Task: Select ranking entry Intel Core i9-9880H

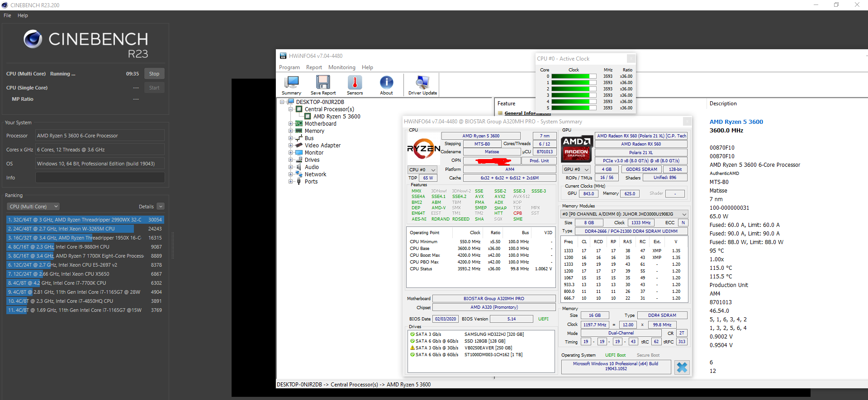Action: coord(85,247)
